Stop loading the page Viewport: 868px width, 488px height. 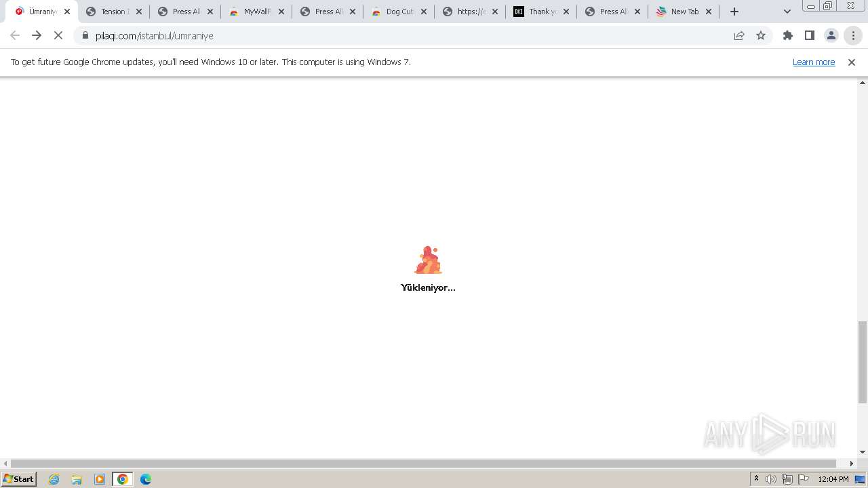(58, 36)
